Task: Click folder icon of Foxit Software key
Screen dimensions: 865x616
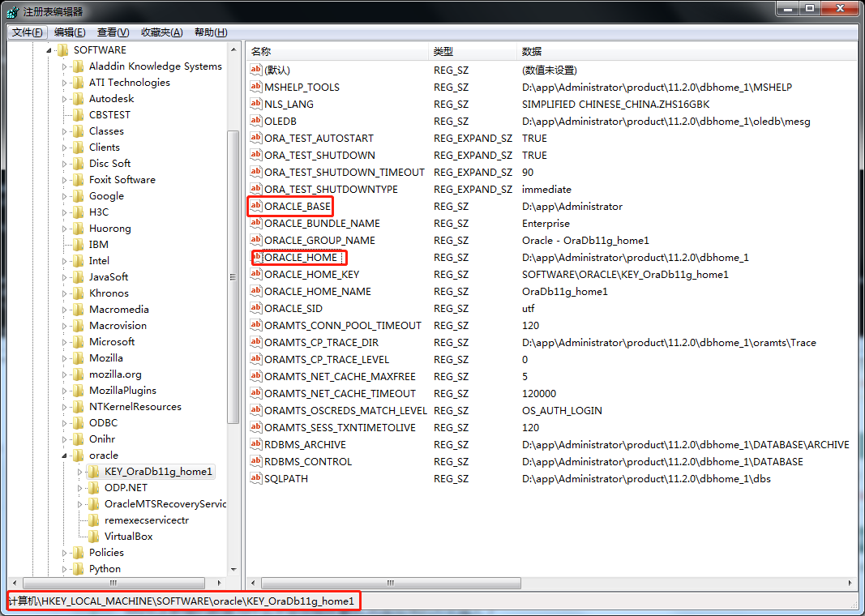Action: [x=79, y=180]
